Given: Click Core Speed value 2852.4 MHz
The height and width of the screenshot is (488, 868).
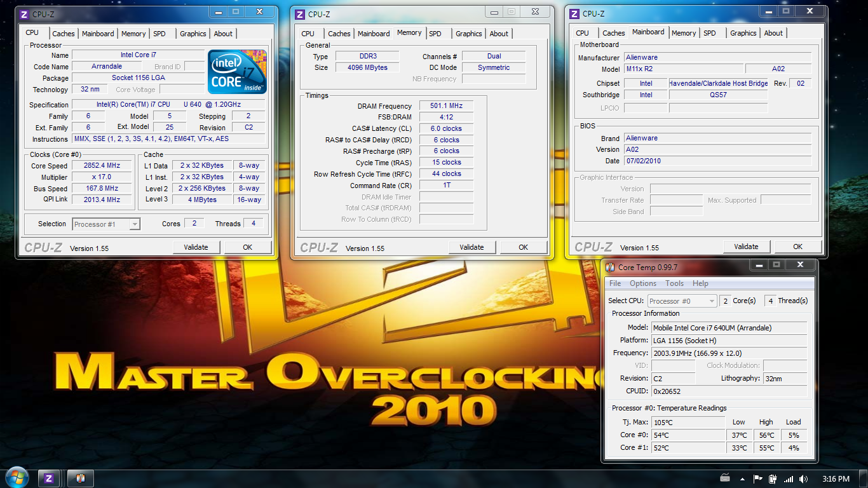Looking at the screenshot, I should pos(102,165).
